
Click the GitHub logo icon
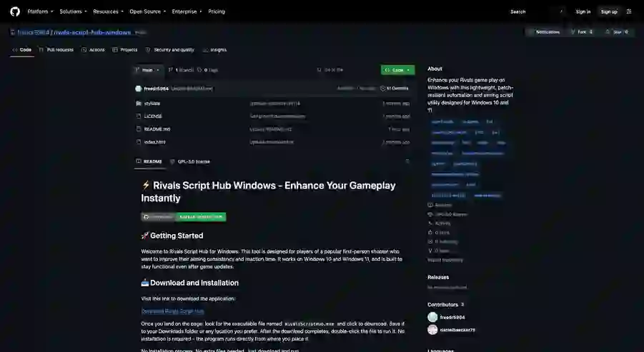(x=15, y=11)
